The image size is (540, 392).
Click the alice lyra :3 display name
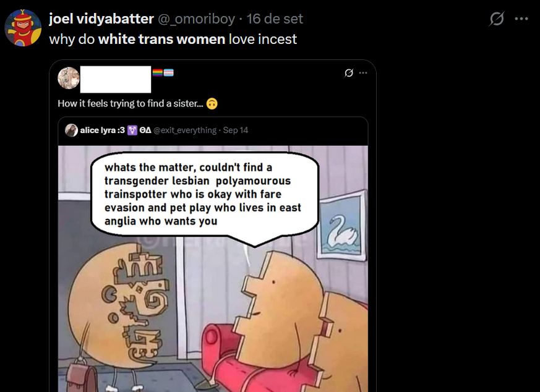click(102, 130)
